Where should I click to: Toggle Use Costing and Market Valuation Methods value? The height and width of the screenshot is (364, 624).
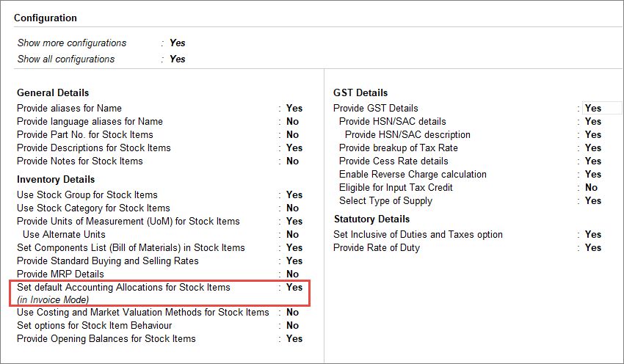[x=292, y=313]
